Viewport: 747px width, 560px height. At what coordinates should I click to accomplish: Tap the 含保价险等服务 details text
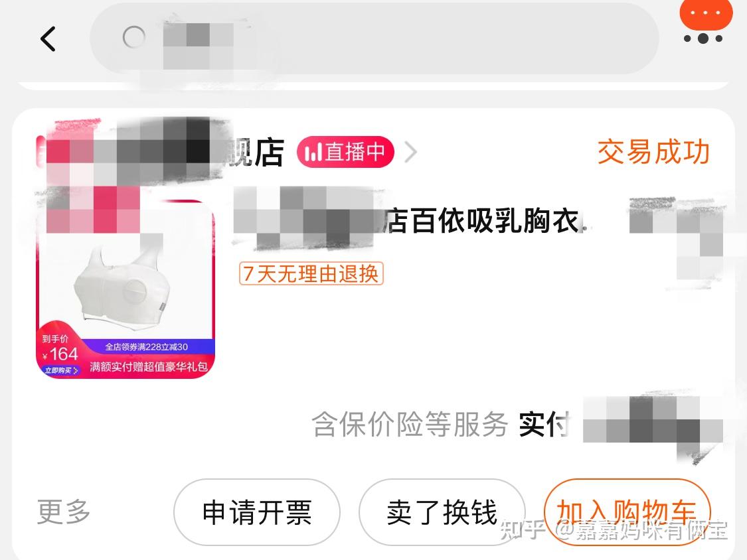pyautogui.click(x=410, y=424)
